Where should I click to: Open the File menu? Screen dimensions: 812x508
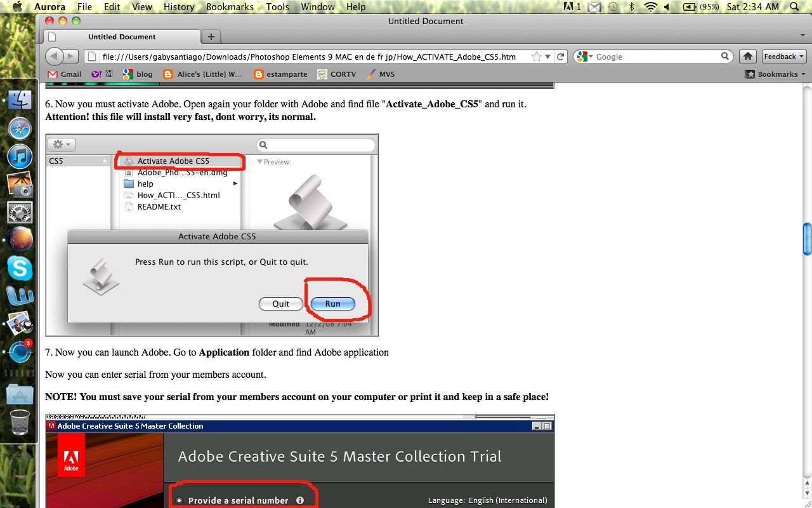point(84,7)
